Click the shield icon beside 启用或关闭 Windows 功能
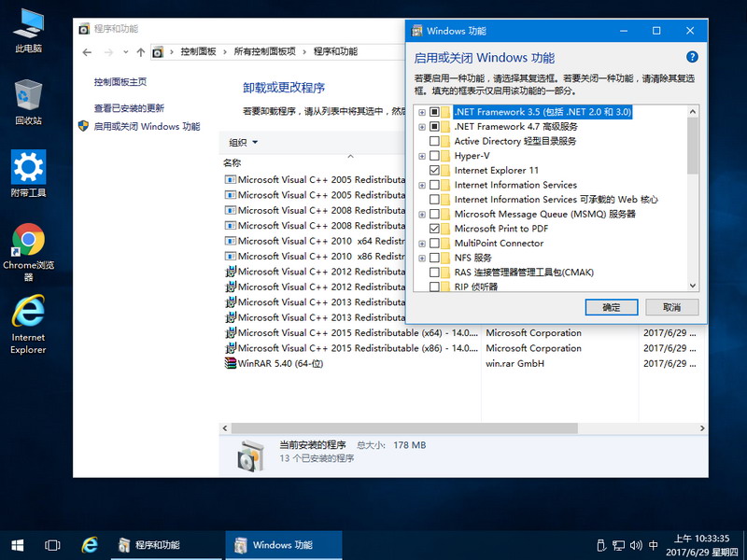The width and height of the screenshot is (747, 560). [83, 126]
